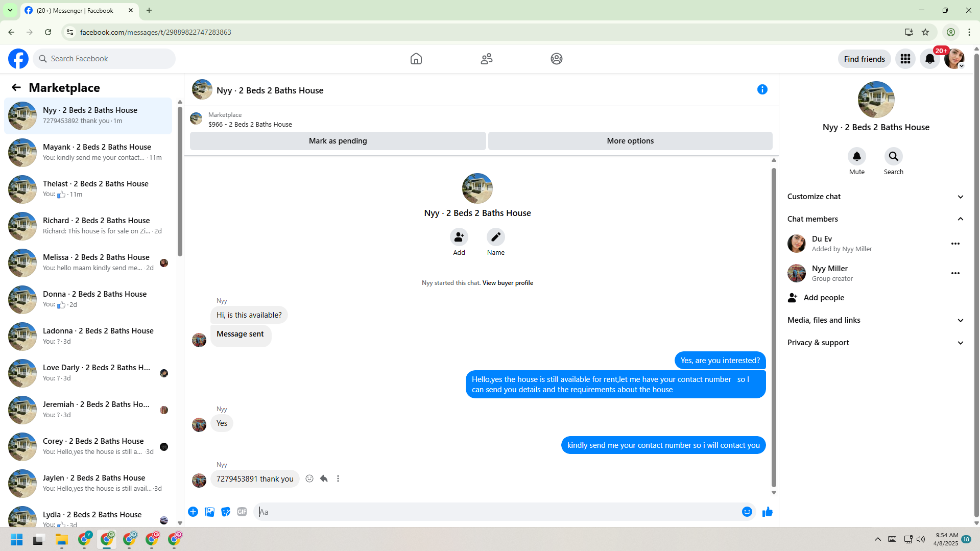Open View buyer profile link
The width and height of the screenshot is (980, 551).
[508, 283]
